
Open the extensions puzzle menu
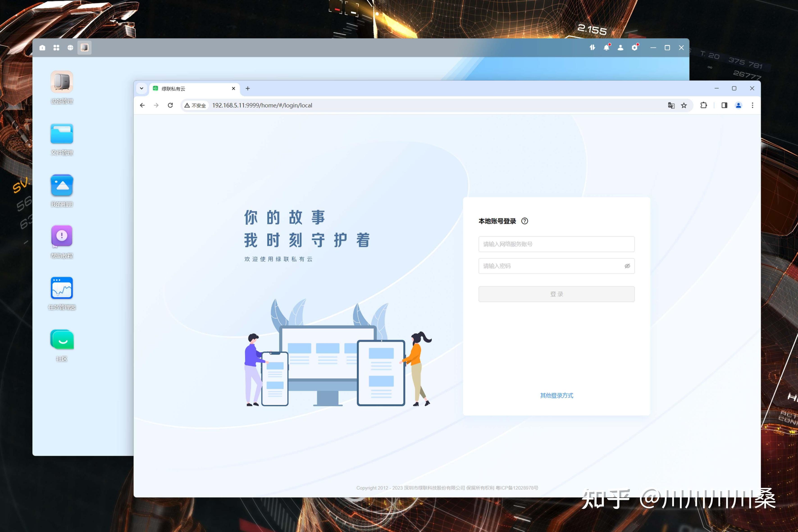coord(704,105)
